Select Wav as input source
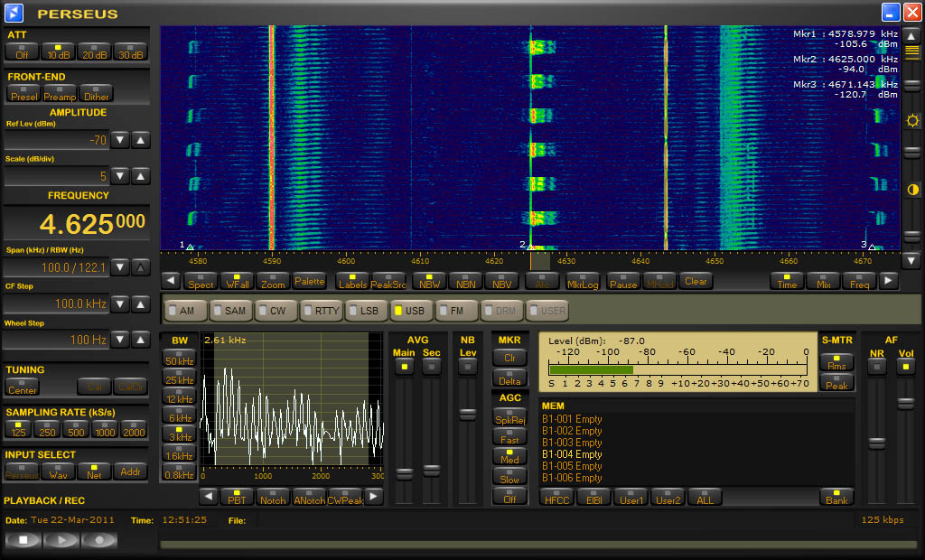Viewport: 925px width, 560px height. [58, 471]
